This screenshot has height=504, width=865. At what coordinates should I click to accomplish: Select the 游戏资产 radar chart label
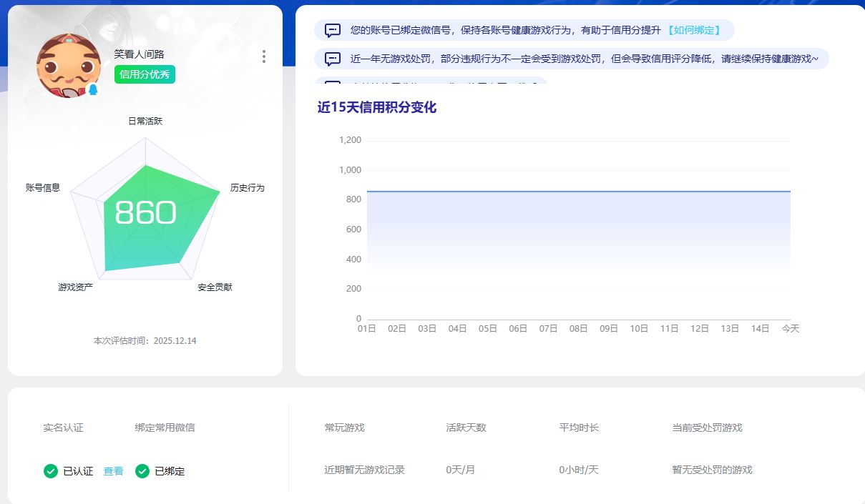74,289
